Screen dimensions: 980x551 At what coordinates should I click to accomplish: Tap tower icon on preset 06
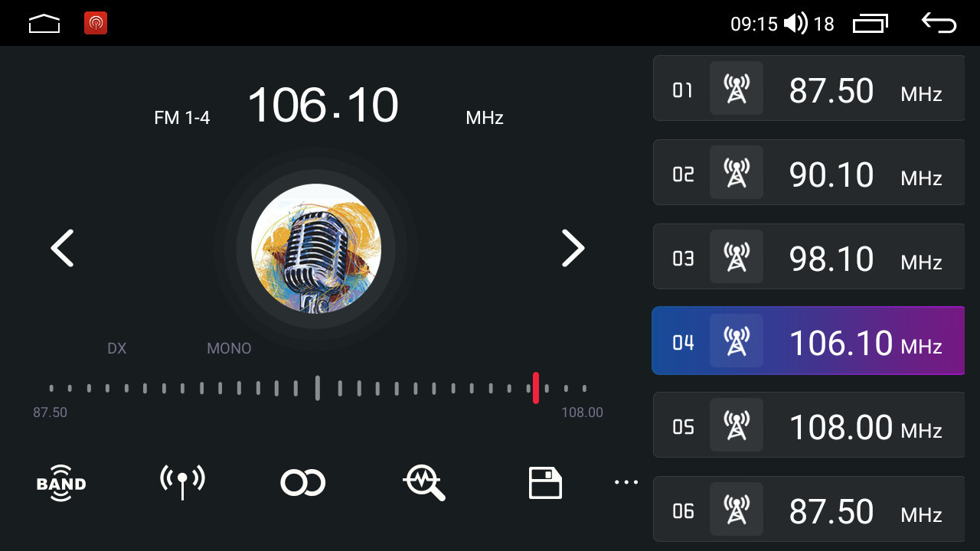click(737, 509)
